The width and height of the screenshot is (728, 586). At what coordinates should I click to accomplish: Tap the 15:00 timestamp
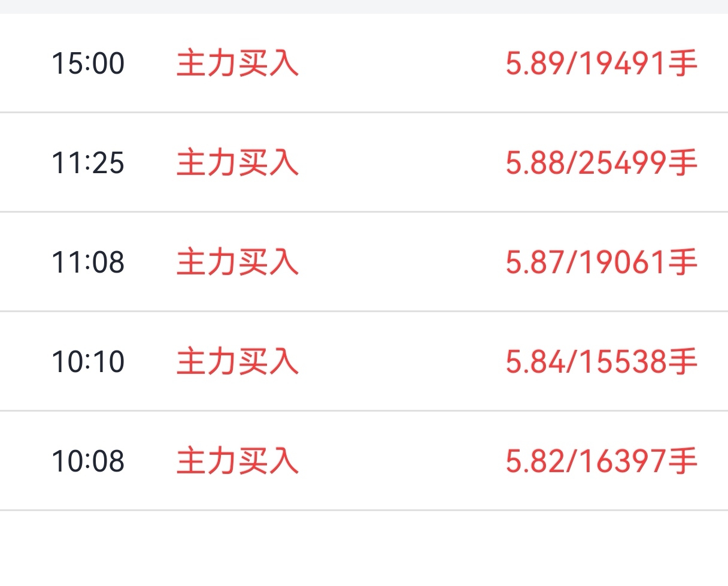click(x=88, y=64)
